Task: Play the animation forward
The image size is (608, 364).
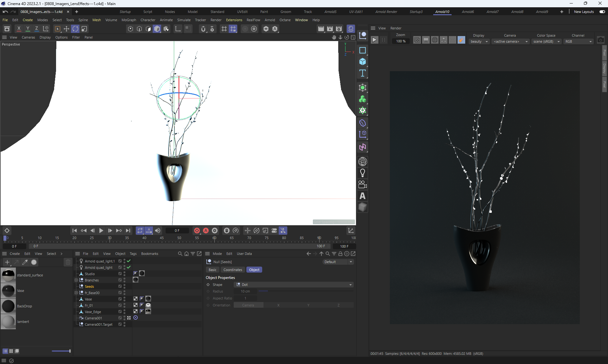Action: [101, 231]
